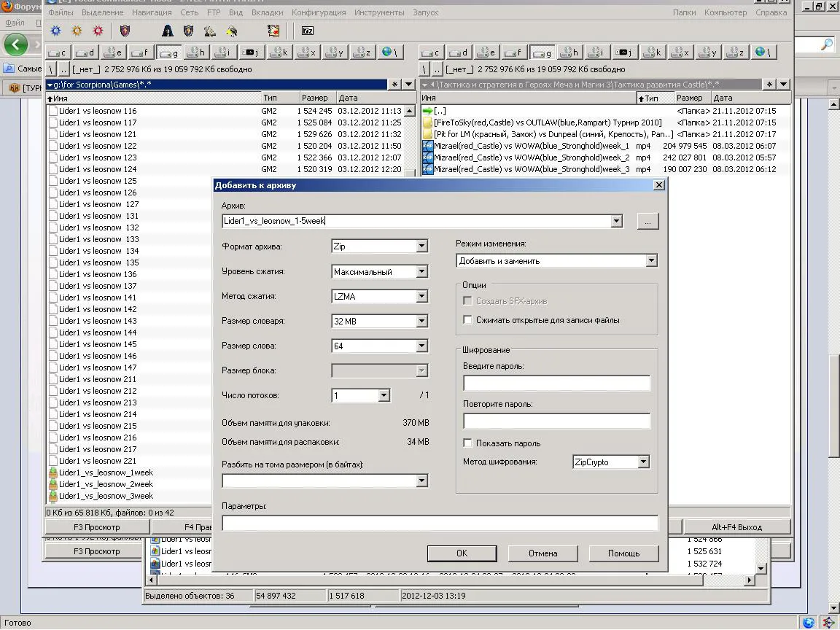
Task: Launch 7z from the toolbar
Action: click(308, 31)
